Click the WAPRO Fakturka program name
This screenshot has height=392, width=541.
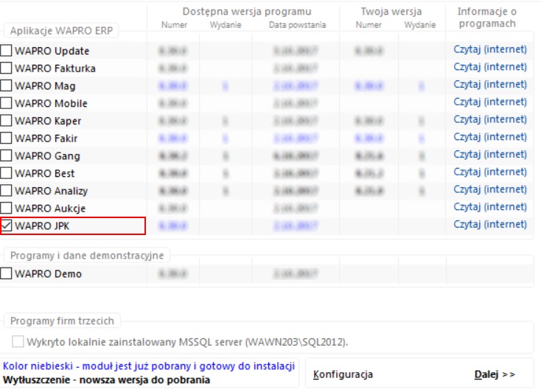tap(55, 69)
